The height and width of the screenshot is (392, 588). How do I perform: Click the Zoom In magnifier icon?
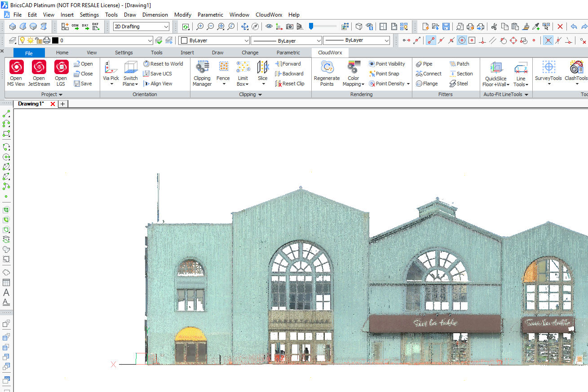pos(200,26)
